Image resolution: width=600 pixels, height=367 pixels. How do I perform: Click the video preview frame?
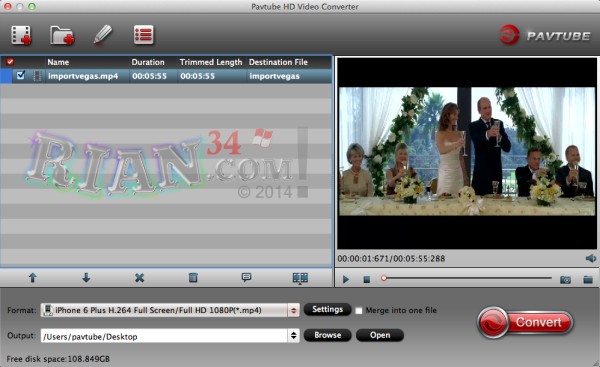coord(467,152)
